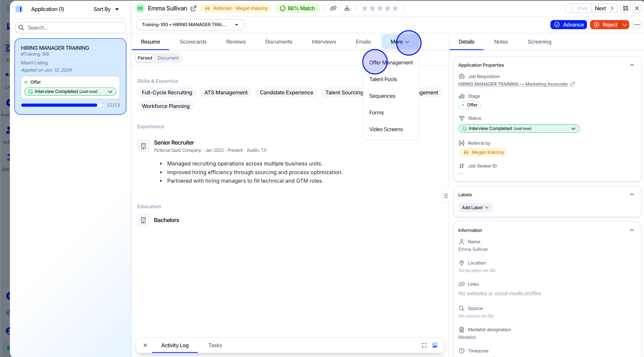The height and width of the screenshot is (357, 644).
Task: Click the 86% Match badge
Action: (x=297, y=8)
